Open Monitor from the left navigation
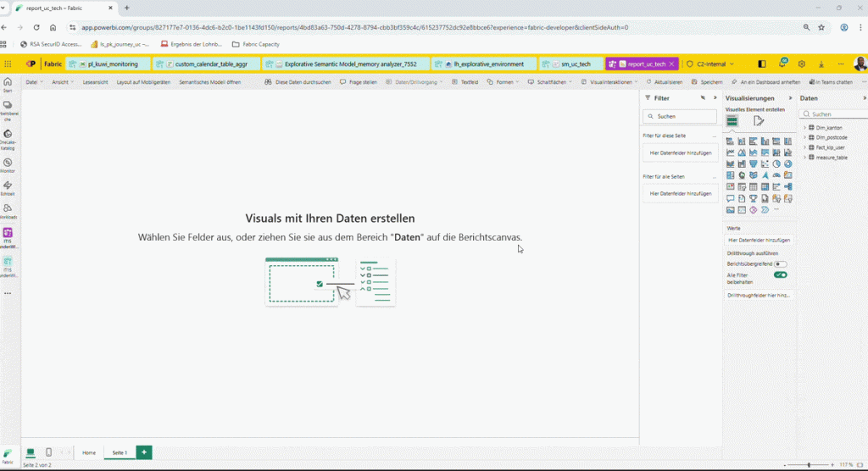 point(8,163)
